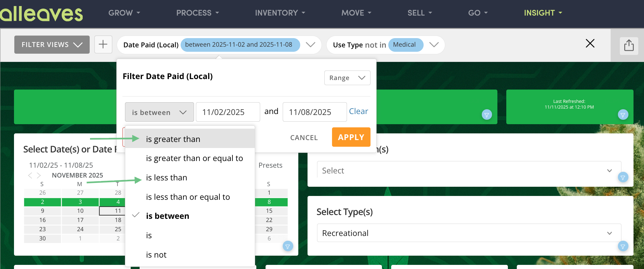
Task: Edit the end date field 11/08/2025
Action: (315, 112)
